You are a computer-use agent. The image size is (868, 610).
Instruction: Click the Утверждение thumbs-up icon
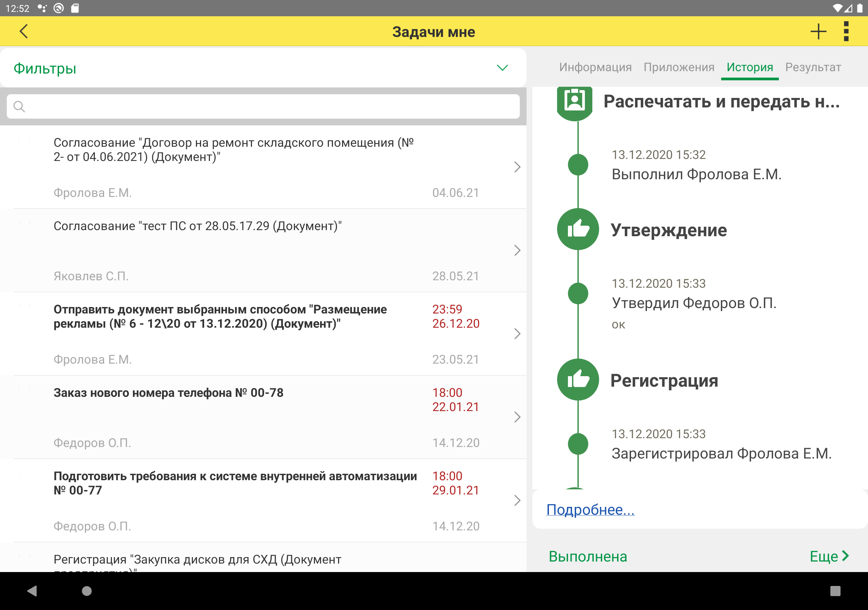click(578, 229)
